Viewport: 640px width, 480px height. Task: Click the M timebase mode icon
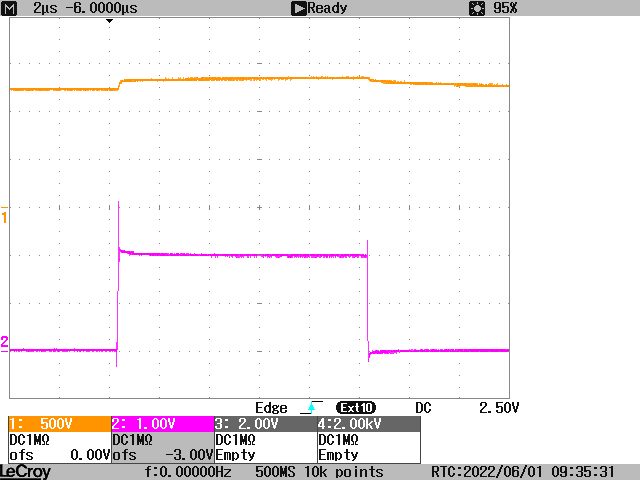tap(9, 8)
